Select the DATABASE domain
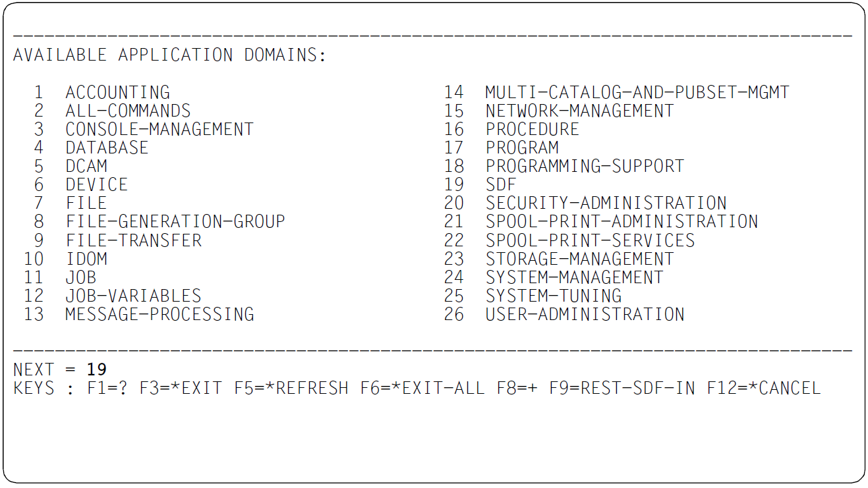Viewport: 868px width, 488px height. point(107,148)
